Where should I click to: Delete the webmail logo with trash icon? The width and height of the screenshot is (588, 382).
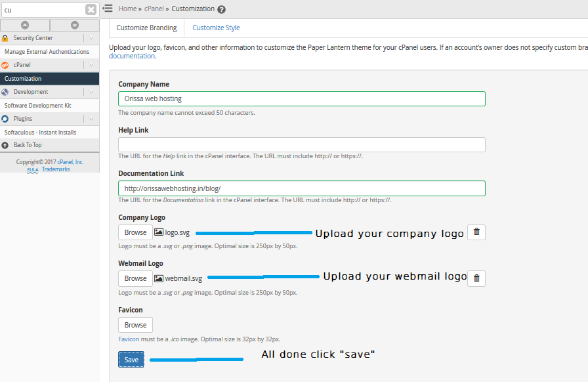click(476, 278)
